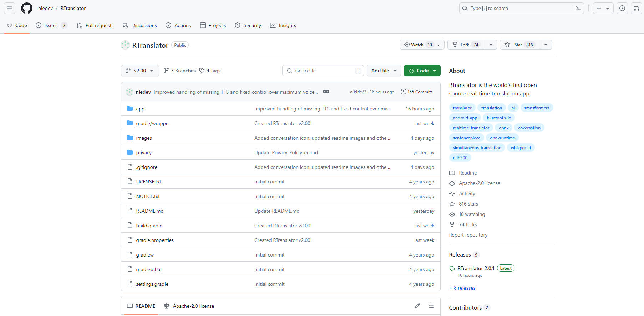This screenshot has height=316, width=644.
Task: View the 155 Commits history
Action: point(416,92)
